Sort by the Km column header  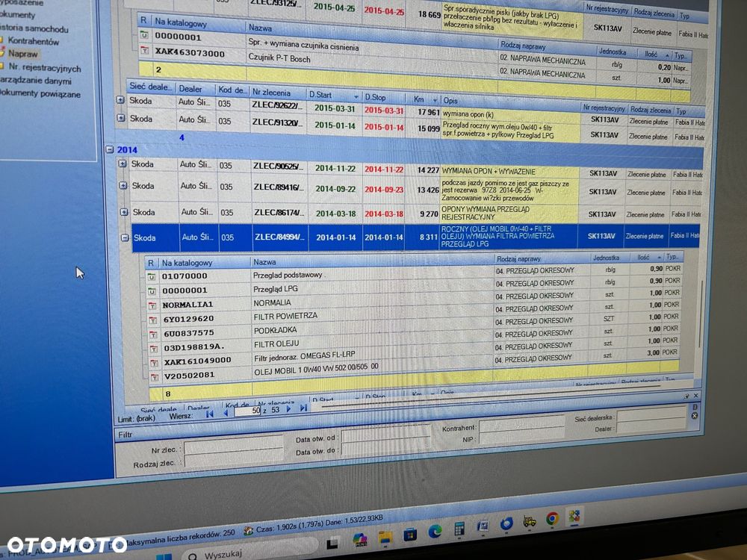(x=424, y=99)
